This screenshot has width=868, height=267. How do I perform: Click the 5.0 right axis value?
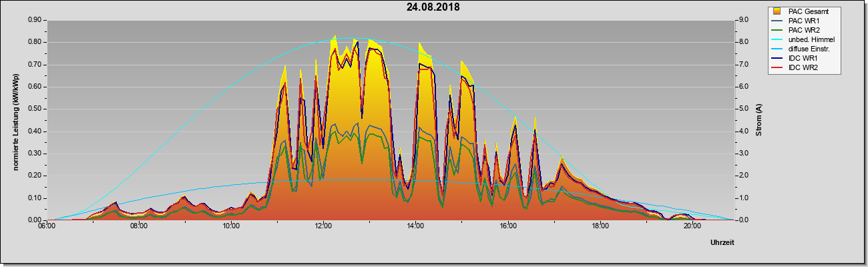pos(742,109)
